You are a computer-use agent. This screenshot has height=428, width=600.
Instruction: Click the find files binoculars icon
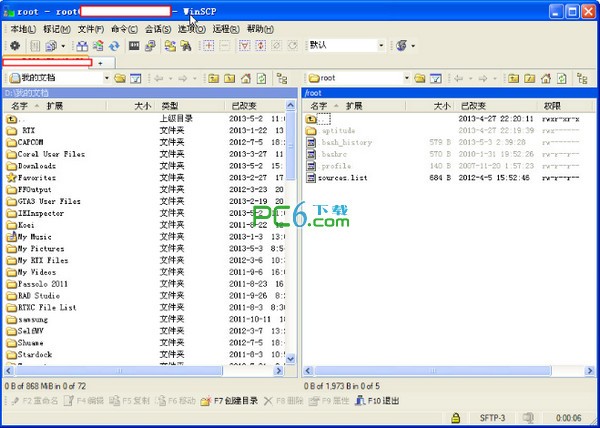click(x=186, y=46)
